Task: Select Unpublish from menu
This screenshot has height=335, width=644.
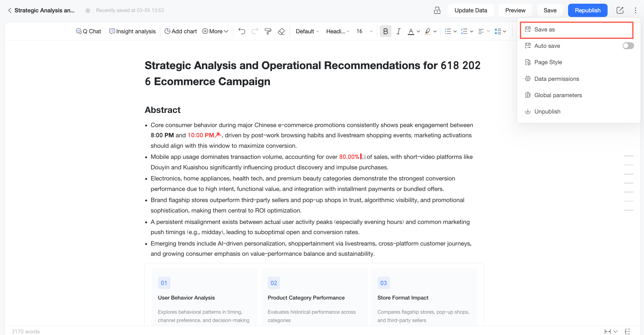Action: pos(579,111)
